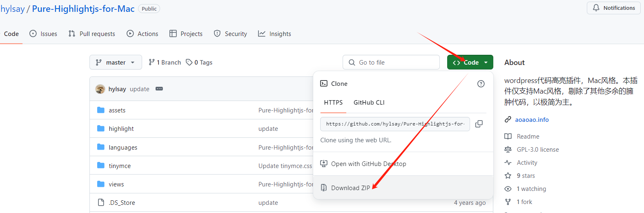Click the clone URL text field
644x213 pixels.
pyautogui.click(x=395, y=124)
